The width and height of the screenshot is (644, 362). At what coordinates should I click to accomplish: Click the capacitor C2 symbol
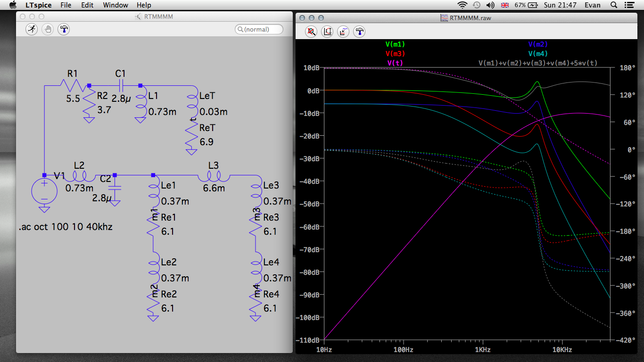115,189
